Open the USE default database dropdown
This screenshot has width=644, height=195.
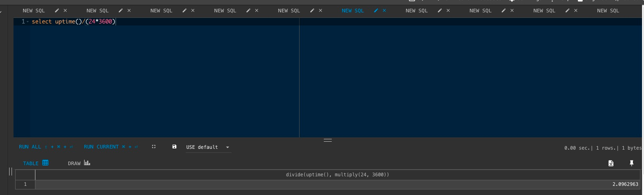208,147
